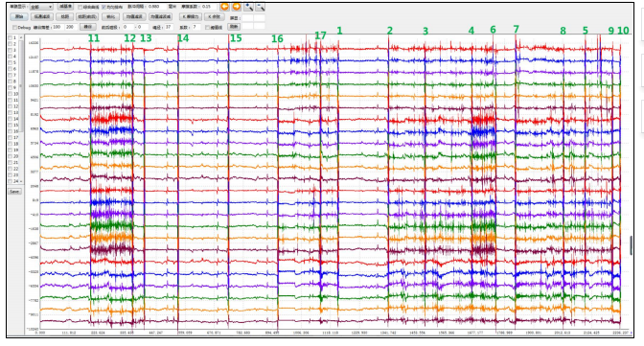The image size is (644, 346).
Task: Click the input field showing 7
Action: coord(196,27)
